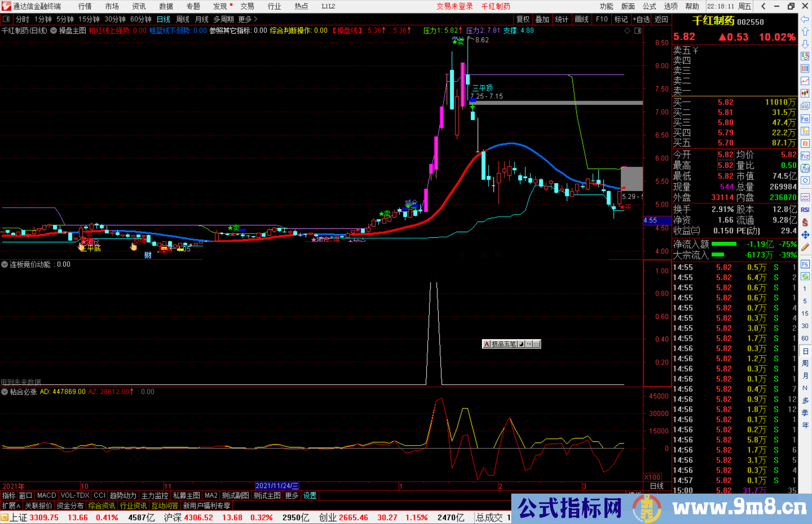Click the four-way move arrows sidebar icon

(805, 235)
